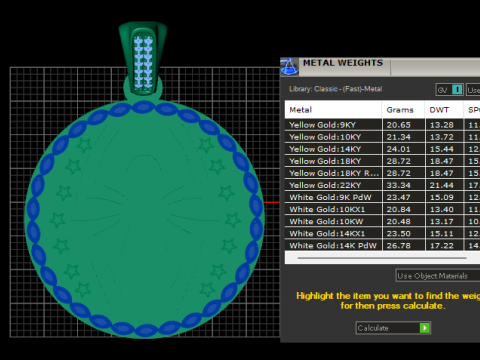The width and height of the screenshot is (480, 360).
Task: Click the DWT column header
Action: (x=444, y=110)
